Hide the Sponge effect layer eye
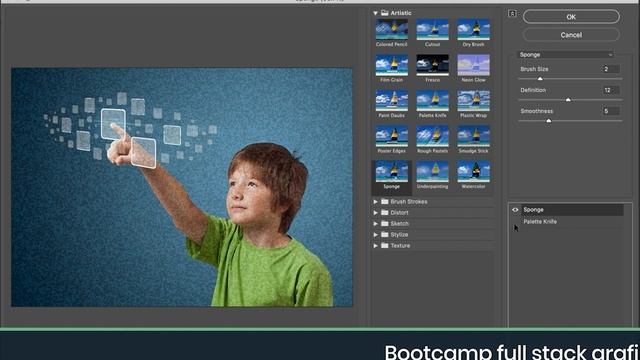 [515, 210]
